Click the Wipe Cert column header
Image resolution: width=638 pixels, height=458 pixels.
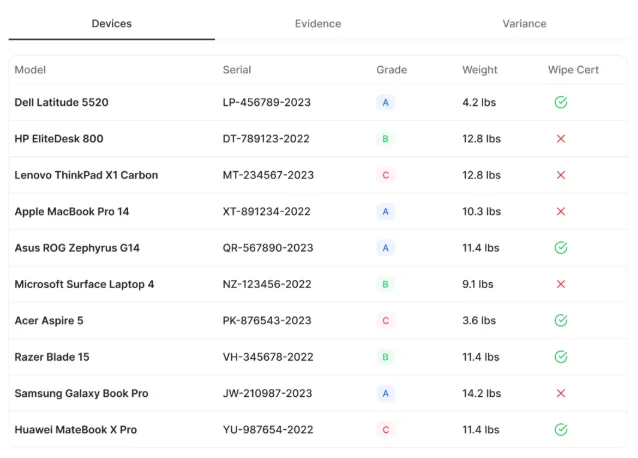tap(573, 70)
